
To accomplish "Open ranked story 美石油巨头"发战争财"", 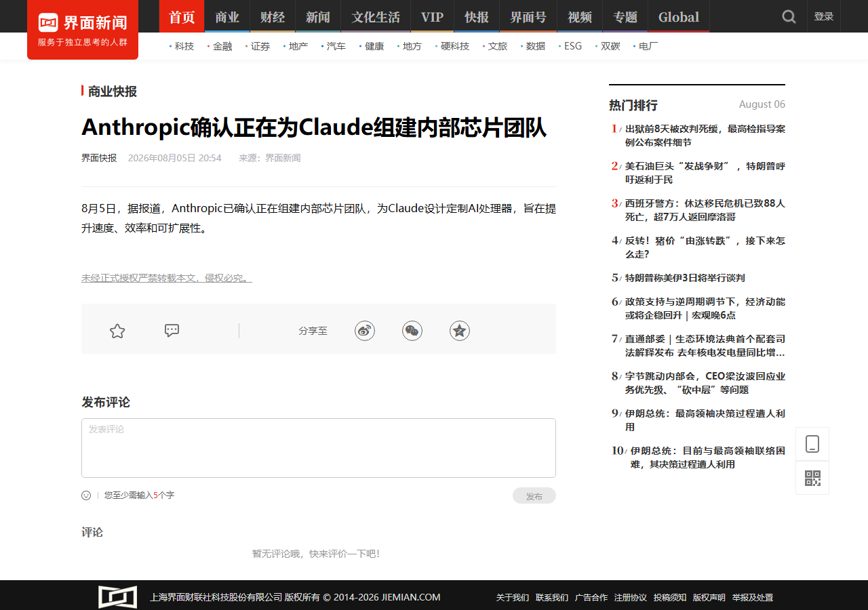I will [705, 173].
